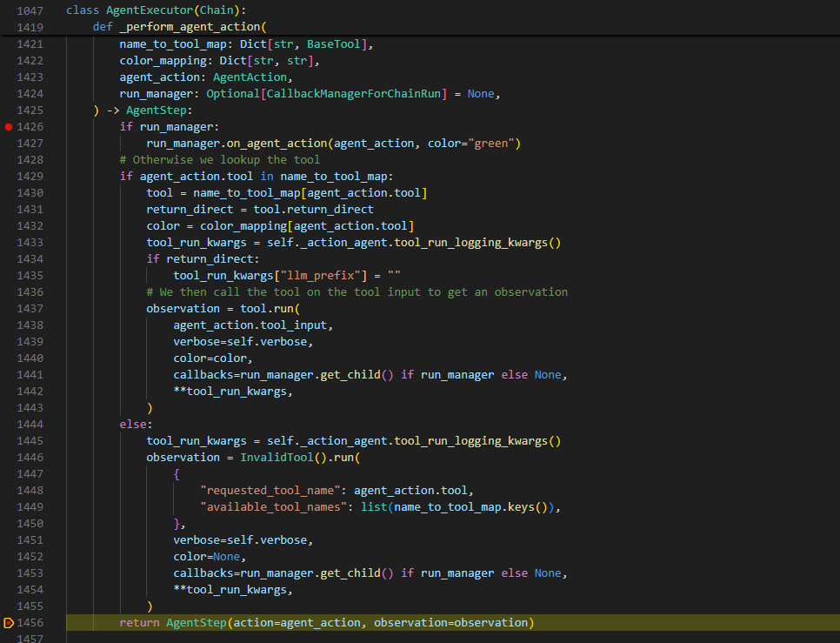Click the comment 'Otherwise we lookup the tool'

tap(220, 160)
